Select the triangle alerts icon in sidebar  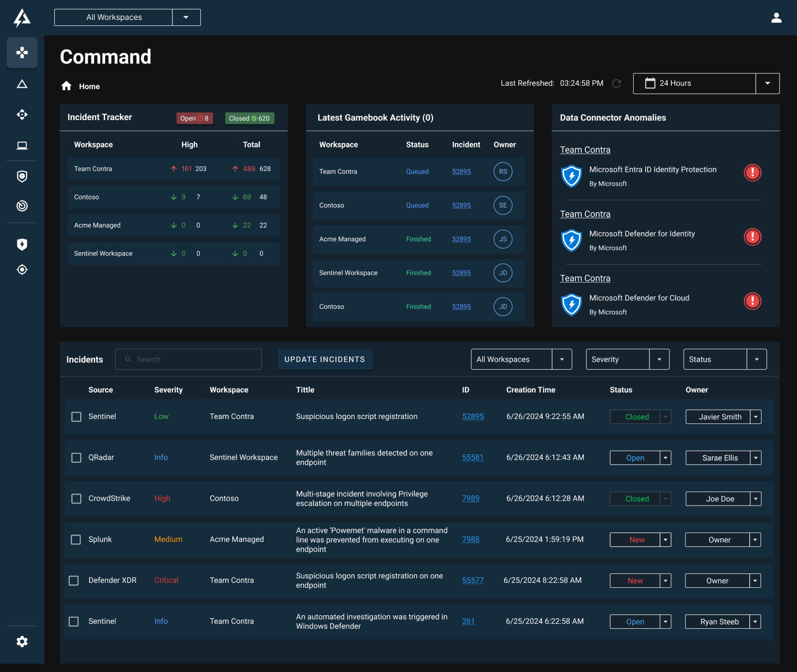tap(22, 84)
